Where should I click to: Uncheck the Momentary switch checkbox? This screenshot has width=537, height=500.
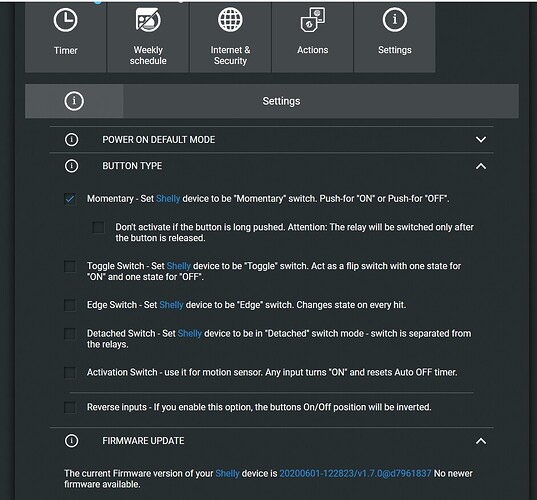point(70,199)
